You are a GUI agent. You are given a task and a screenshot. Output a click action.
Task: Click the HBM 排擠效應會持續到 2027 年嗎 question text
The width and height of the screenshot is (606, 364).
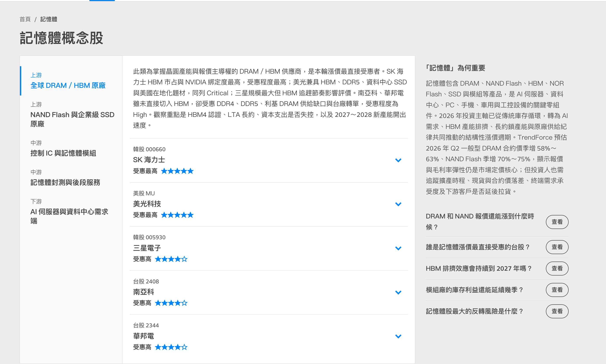[x=479, y=268]
